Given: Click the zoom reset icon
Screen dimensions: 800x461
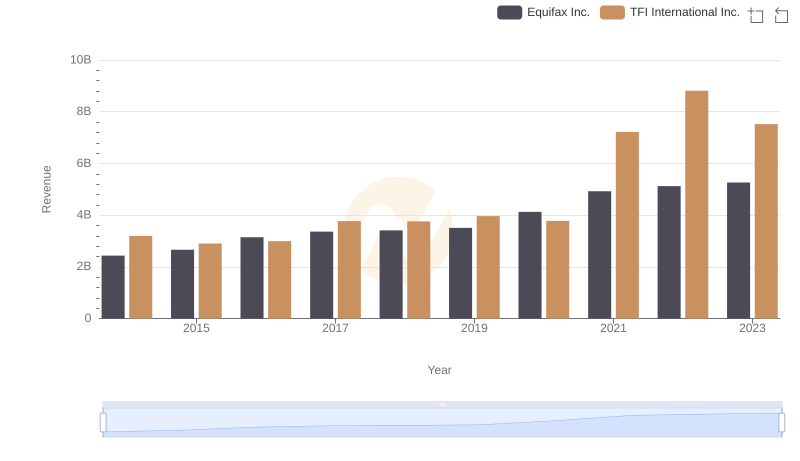Looking at the screenshot, I should pos(781,15).
